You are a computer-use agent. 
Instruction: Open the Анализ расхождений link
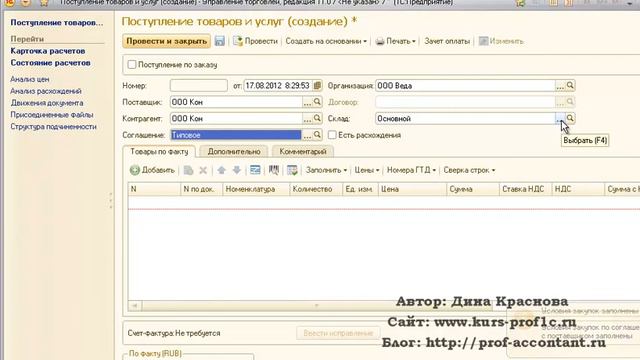(x=46, y=91)
